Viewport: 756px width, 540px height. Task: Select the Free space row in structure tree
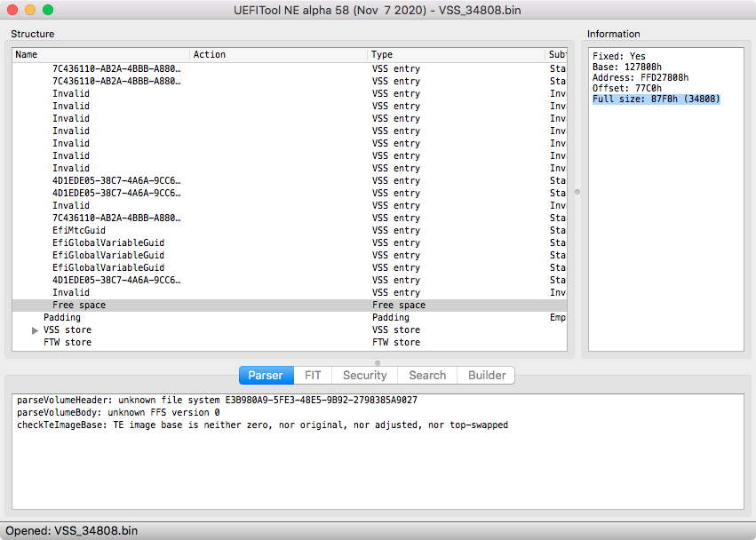pos(290,306)
